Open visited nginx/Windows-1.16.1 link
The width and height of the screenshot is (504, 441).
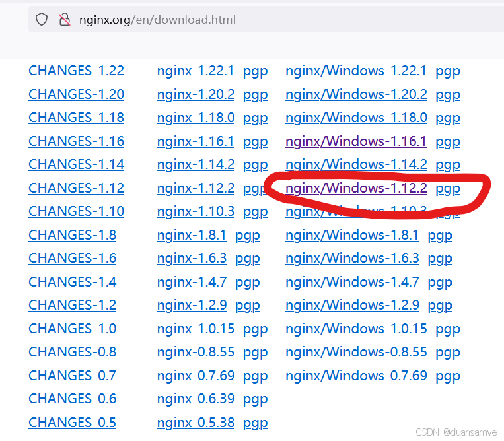(x=356, y=142)
